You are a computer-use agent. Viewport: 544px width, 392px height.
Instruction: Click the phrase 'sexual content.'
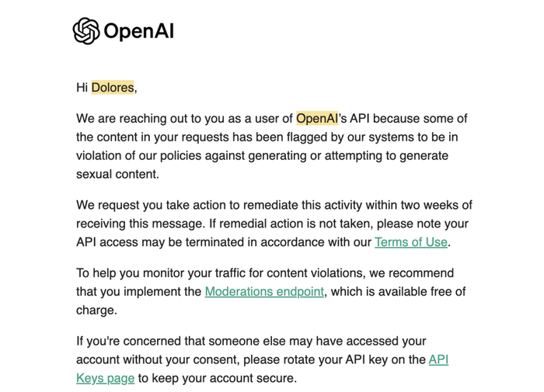pos(117,174)
